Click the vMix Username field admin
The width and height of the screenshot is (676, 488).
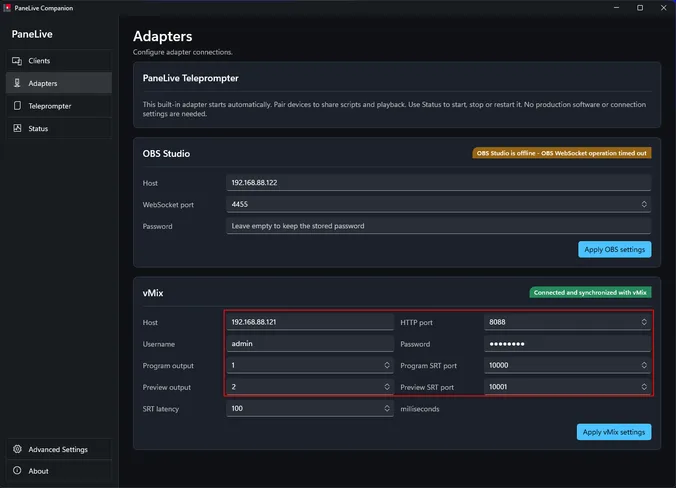[310, 344]
